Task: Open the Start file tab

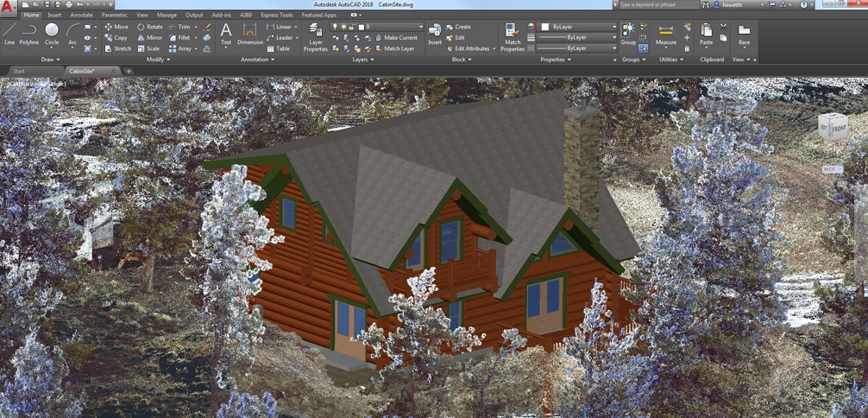Action: pyautogui.click(x=19, y=71)
